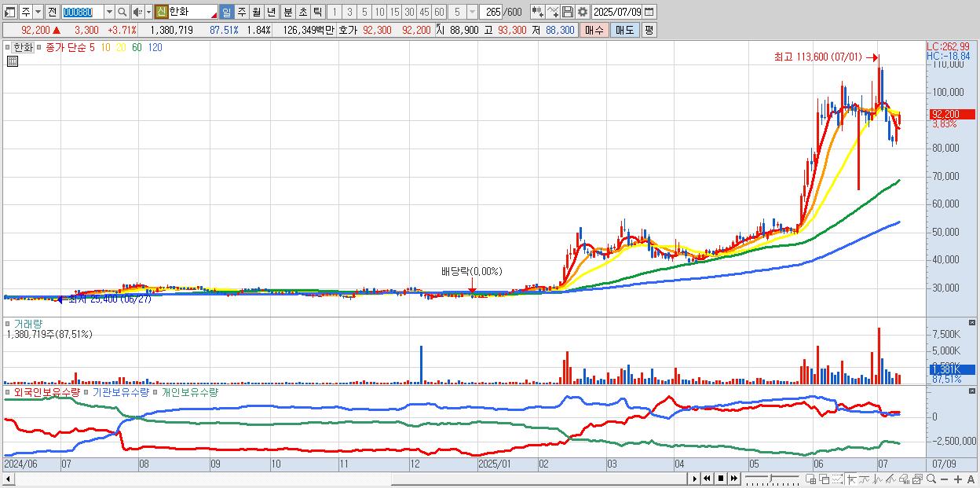Click the 전 button next to the code field
The height and width of the screenshot is (488, 980).
[x=52, y=13]
